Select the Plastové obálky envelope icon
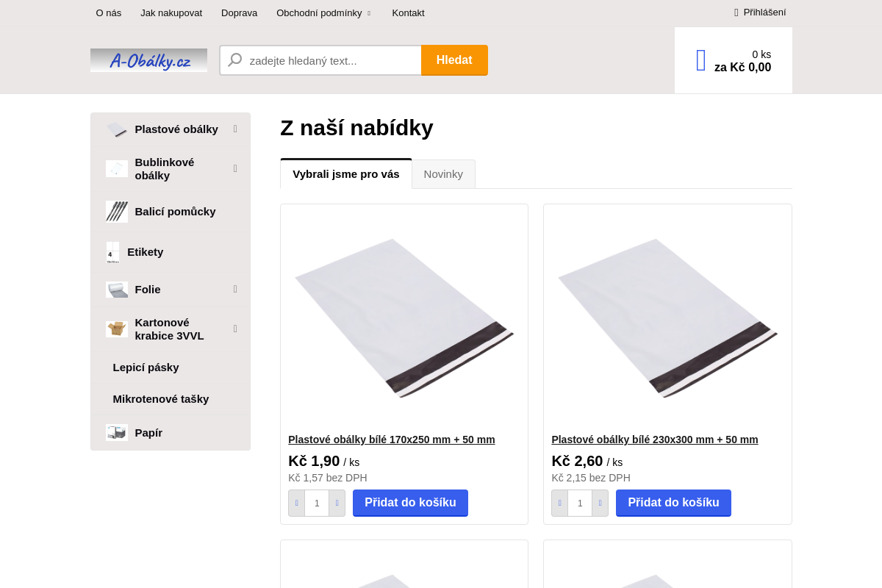This screenshot has width=882, height=588. [x=116, y=129]
